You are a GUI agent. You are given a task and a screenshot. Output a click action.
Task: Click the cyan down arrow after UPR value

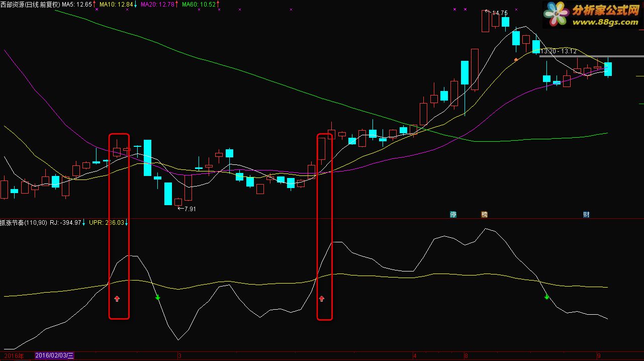pyautogui.click(x=126, y=222)
